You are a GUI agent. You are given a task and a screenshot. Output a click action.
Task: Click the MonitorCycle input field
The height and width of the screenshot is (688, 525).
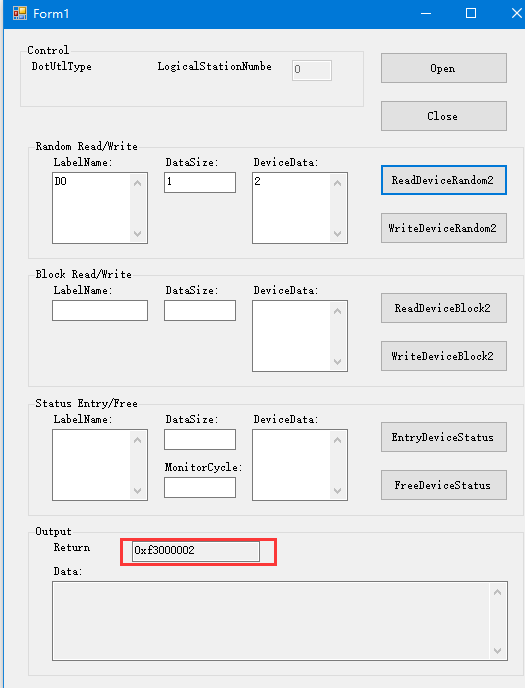(x=200, y=487)
